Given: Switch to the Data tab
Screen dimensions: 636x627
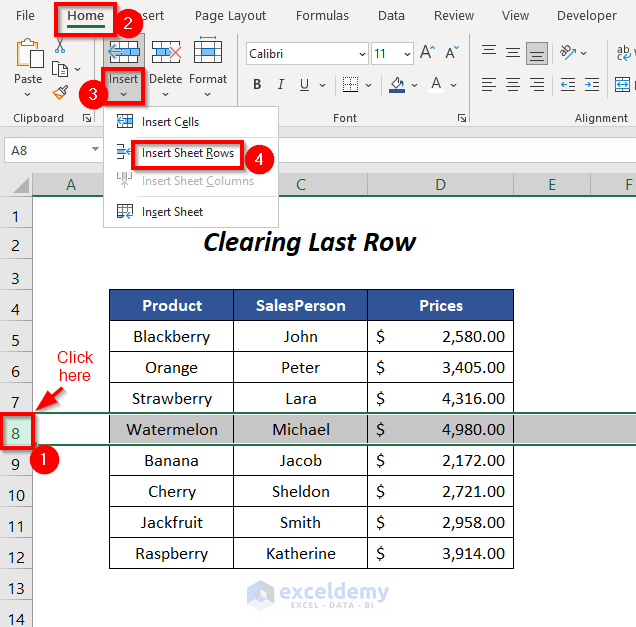Looking at the screenshot, I should click(x=391, y=15).
